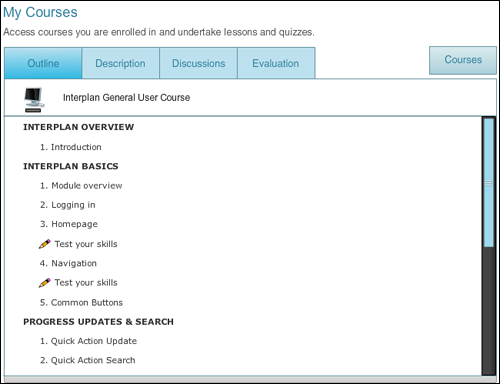Click PROGRESS UPDATES & SEARCH heading
The height and width of the screenshot is (384, 500).
coord(98,322)
